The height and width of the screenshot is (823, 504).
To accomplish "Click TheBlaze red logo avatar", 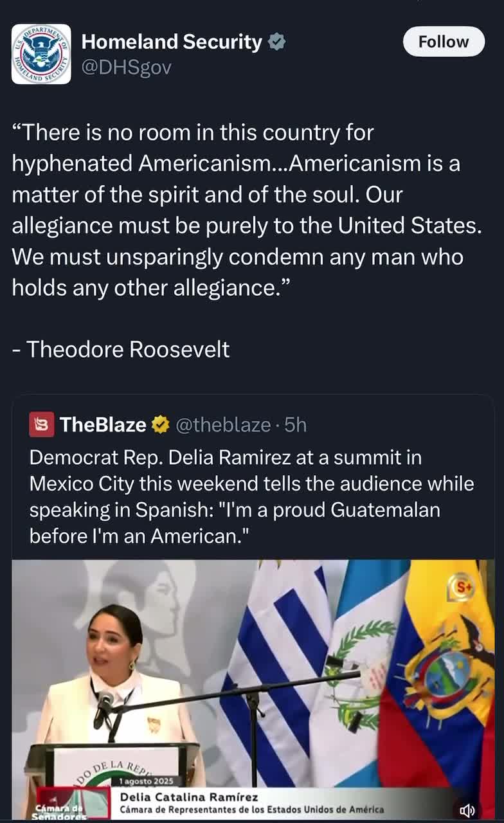I will click(x=42, y=424).
